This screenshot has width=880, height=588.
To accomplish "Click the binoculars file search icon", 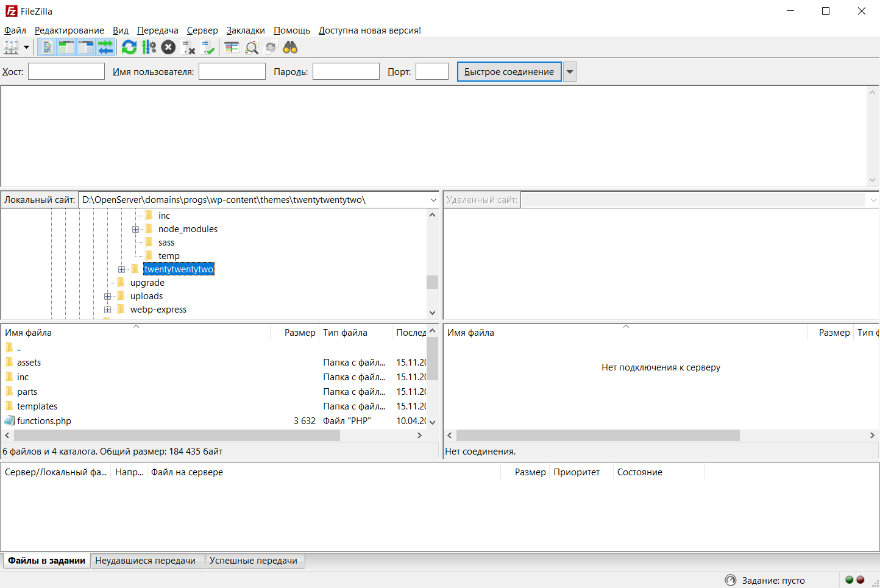I will point(290,48).
